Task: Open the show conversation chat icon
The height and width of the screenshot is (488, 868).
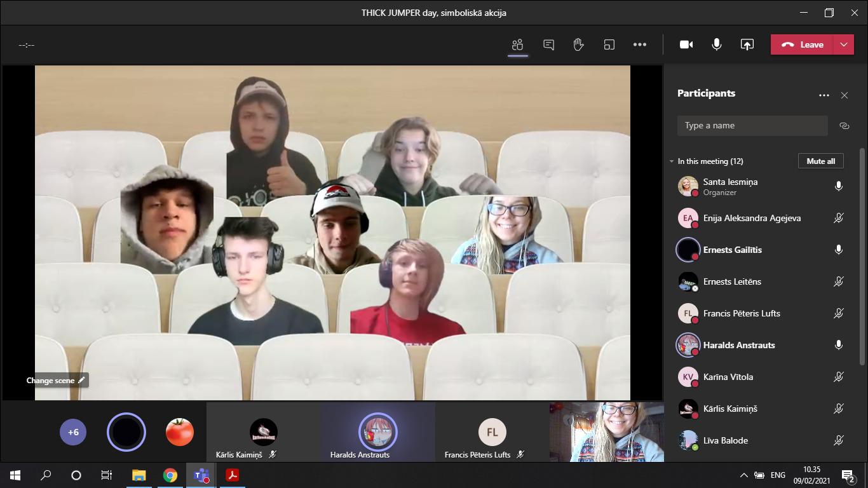Action: [548, 44]
